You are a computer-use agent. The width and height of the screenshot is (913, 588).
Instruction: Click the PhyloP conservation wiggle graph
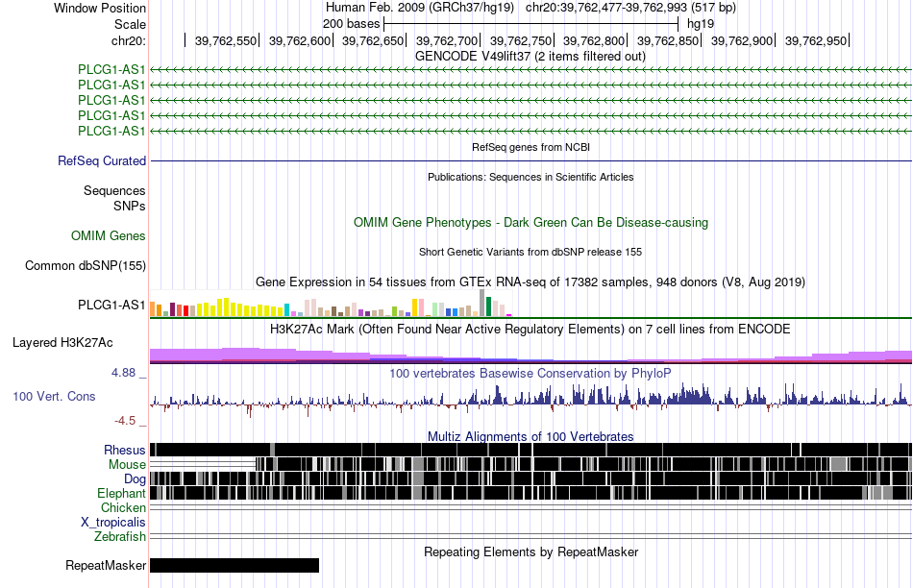click(531, 399)
